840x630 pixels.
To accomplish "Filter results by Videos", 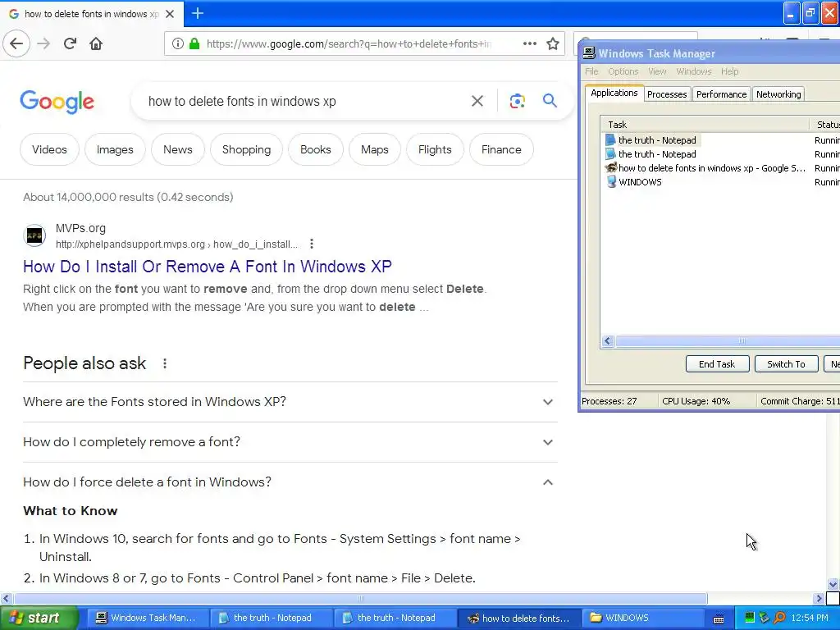I will 49,149.
